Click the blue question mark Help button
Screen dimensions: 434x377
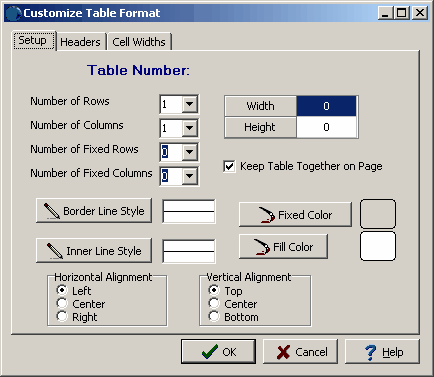click(382, 352)
